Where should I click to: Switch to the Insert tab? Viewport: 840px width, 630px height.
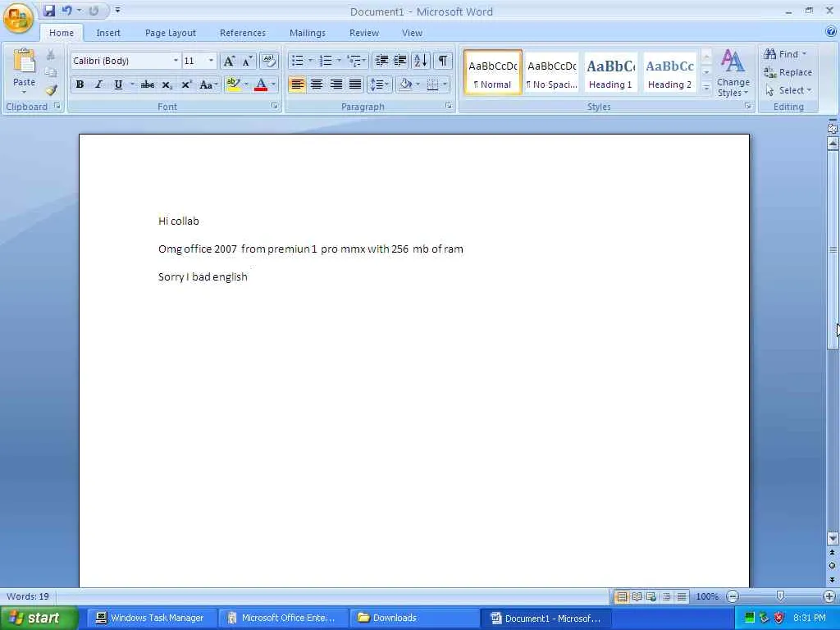point(108,33)
